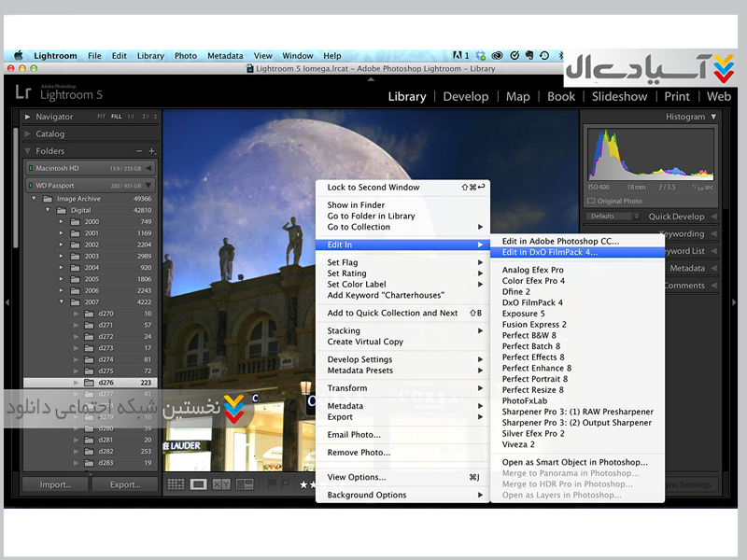Expand the Navigator panel
The image size is (747, 560).
pos(28,117)
